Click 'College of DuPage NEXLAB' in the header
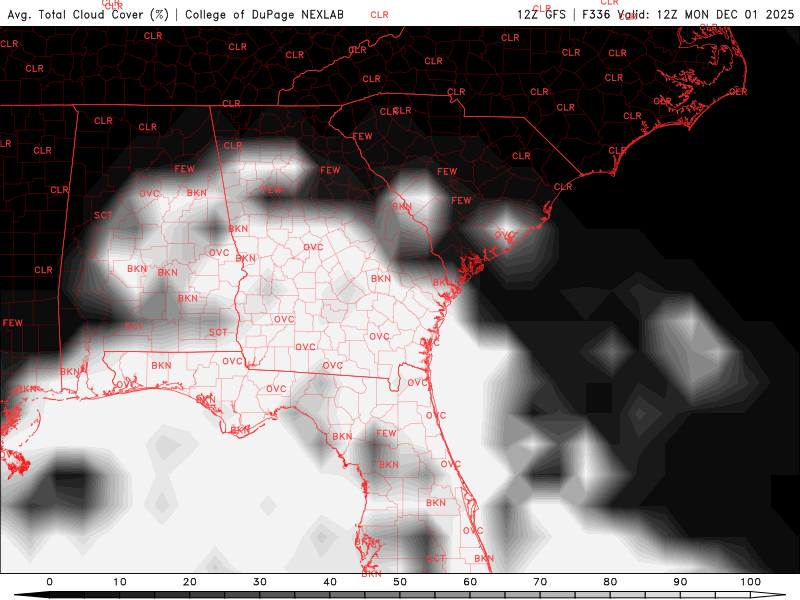Viewport: 800px width, 600px height. pyautogui.click(x=264, y=14)
